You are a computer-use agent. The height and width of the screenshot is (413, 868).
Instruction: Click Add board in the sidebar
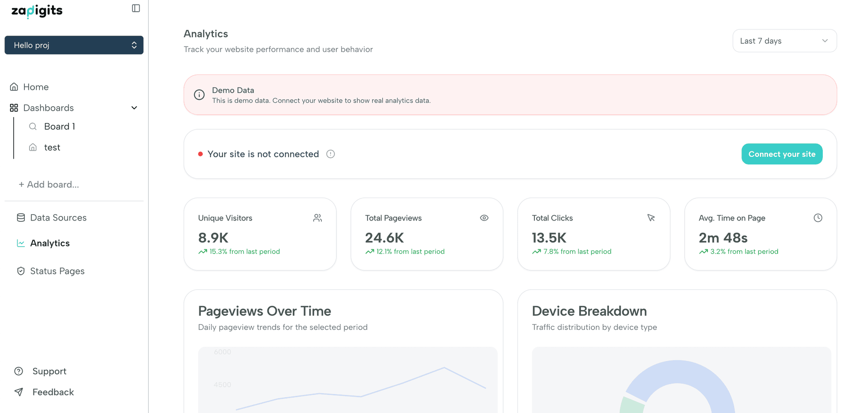(x=49, y=184)
